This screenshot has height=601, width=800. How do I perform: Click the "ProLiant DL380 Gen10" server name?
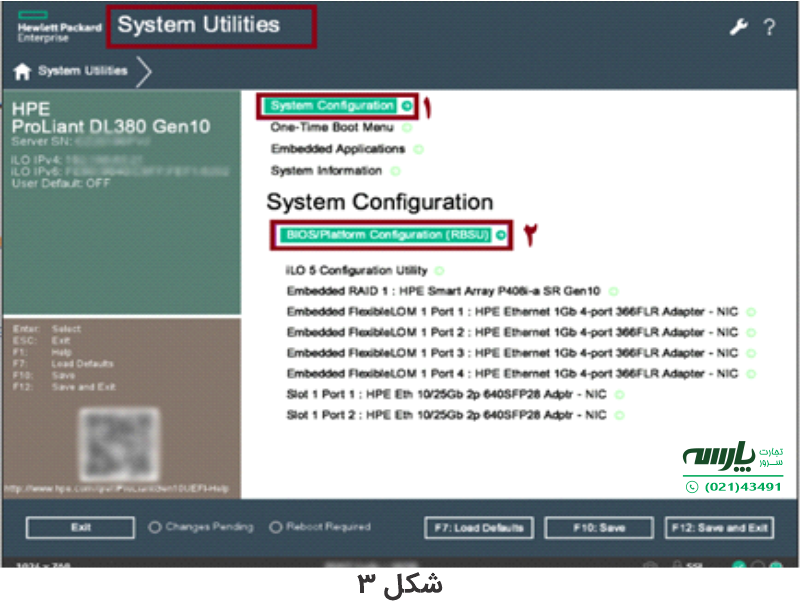point(111,127)
